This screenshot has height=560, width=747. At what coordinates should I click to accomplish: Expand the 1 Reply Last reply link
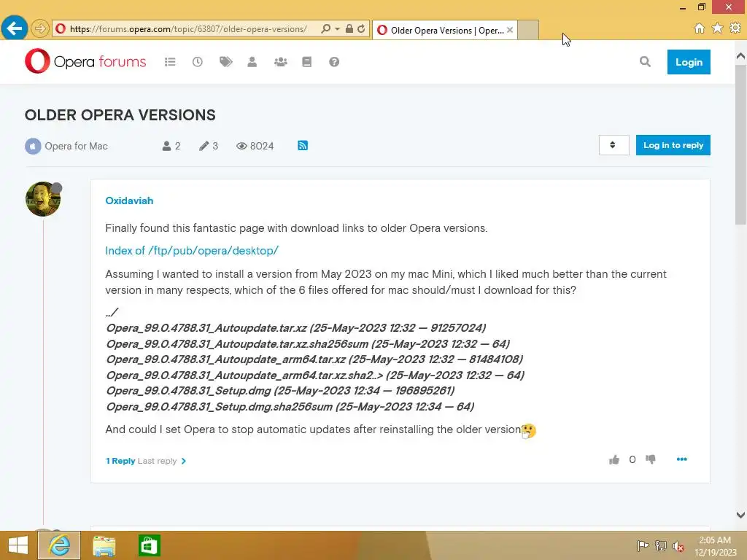(146, 461)
